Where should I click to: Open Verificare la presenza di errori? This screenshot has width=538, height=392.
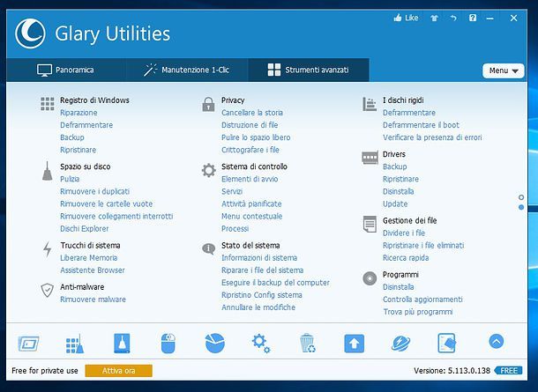[x=432, y=137]
